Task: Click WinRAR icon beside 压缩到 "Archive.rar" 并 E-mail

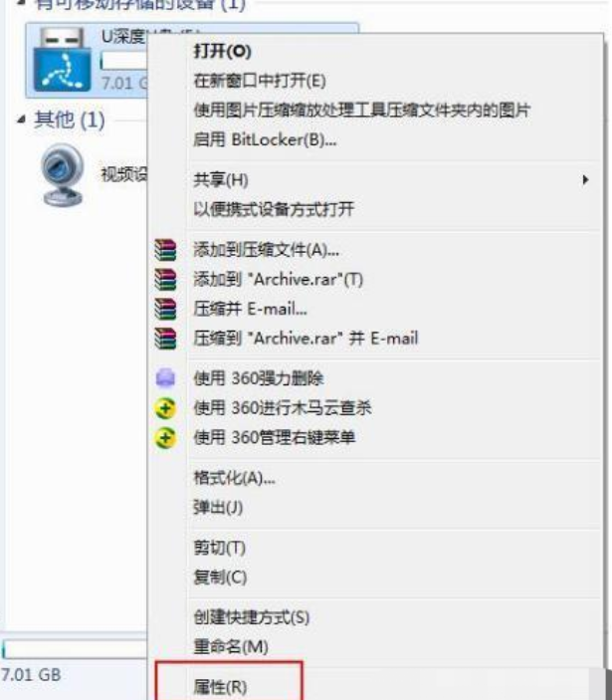Action: click(x=165, y=339)
